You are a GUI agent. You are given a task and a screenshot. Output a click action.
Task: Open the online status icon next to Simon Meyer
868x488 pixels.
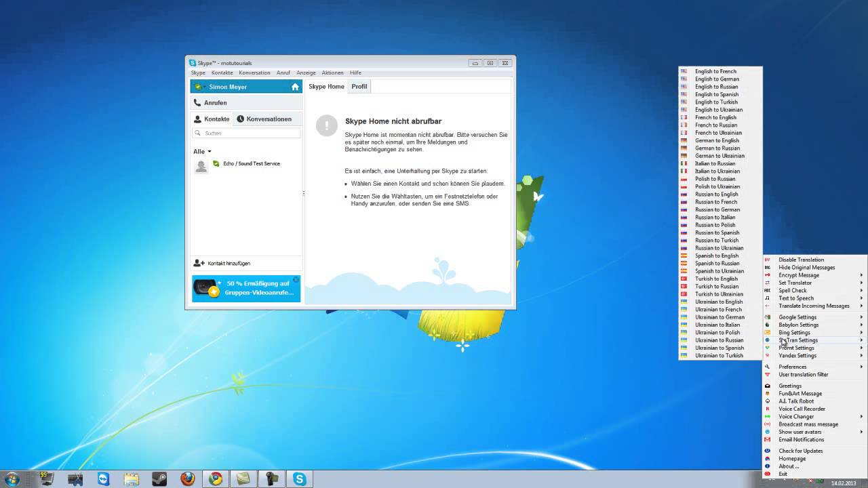point(198,87)
